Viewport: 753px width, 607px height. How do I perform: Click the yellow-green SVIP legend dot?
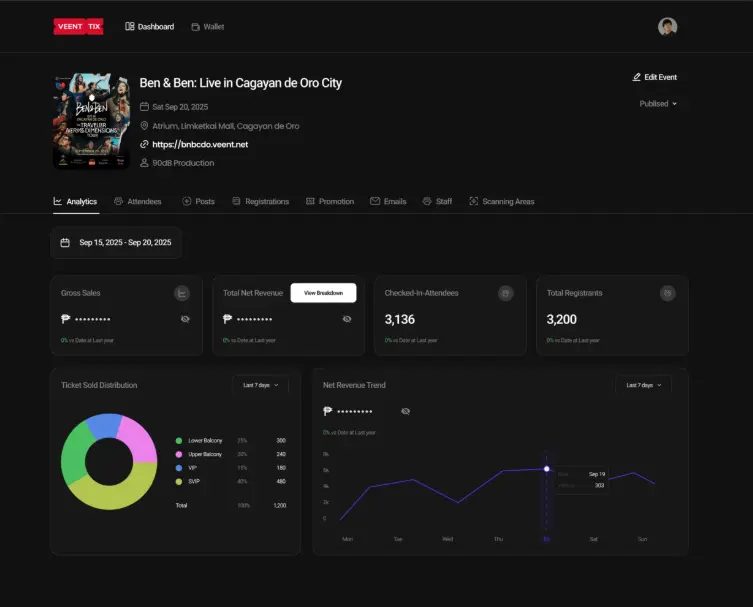coord(179,481)
